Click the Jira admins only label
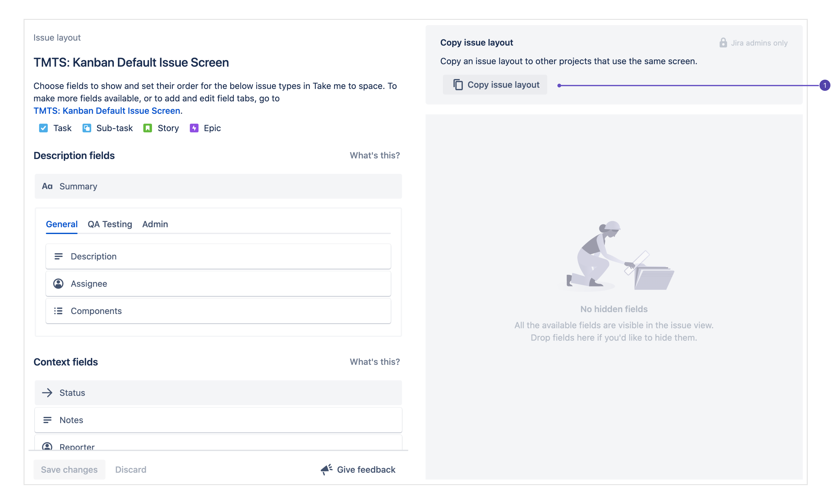 click(x=759, y=43)
